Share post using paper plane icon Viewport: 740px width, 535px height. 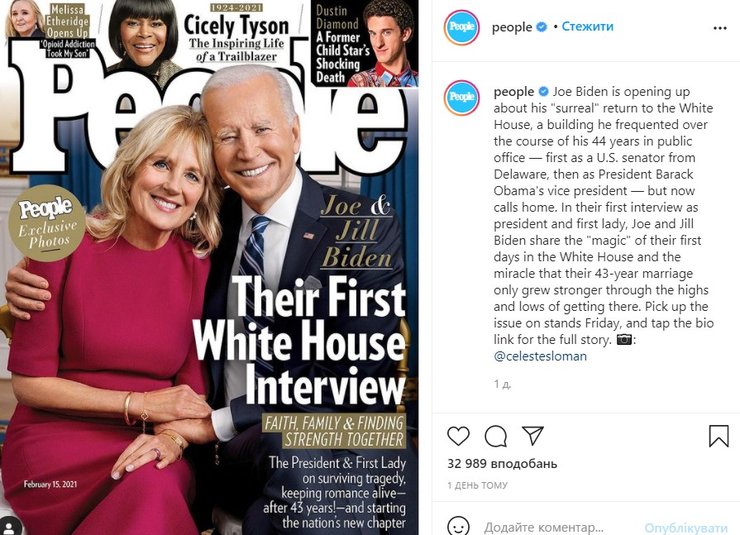533,435
